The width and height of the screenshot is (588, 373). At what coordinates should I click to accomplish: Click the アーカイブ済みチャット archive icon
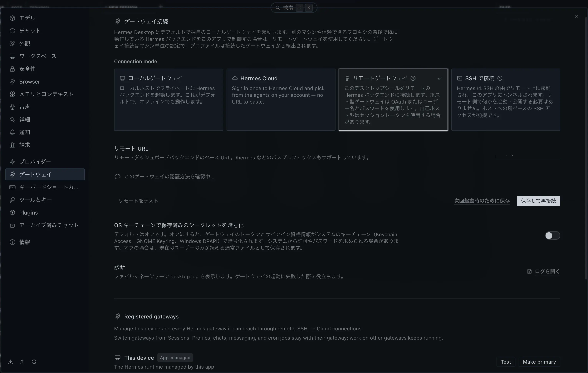[12, 225]
